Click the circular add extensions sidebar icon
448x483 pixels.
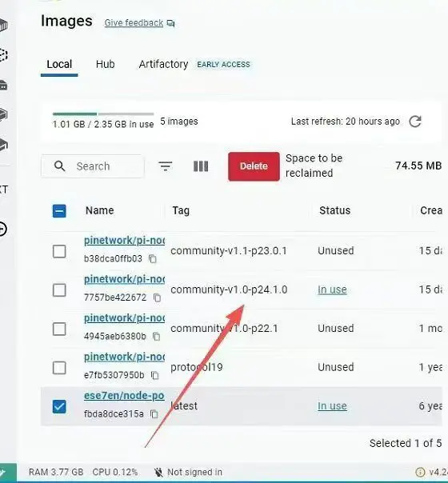(2, 230)
